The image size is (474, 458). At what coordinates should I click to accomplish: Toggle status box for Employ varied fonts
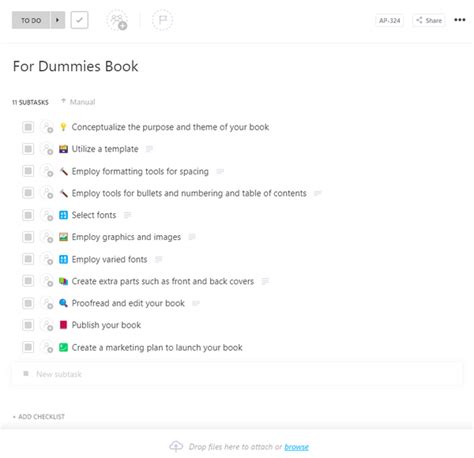tap(28, 259)
